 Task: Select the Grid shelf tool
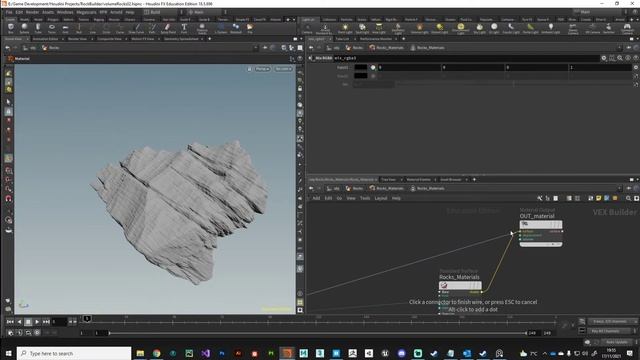coord(65,28)
